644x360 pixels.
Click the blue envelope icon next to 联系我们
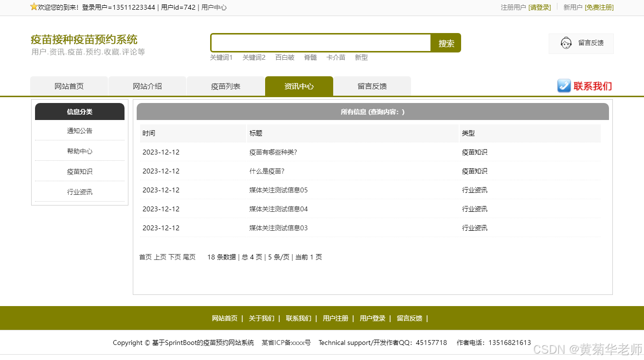(564, 86)
